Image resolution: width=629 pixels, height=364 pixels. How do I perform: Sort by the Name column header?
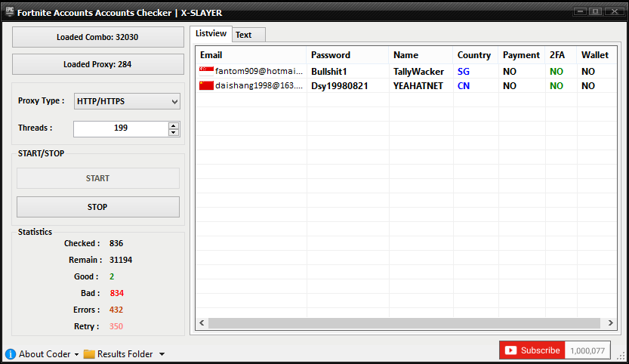(421, 55)
